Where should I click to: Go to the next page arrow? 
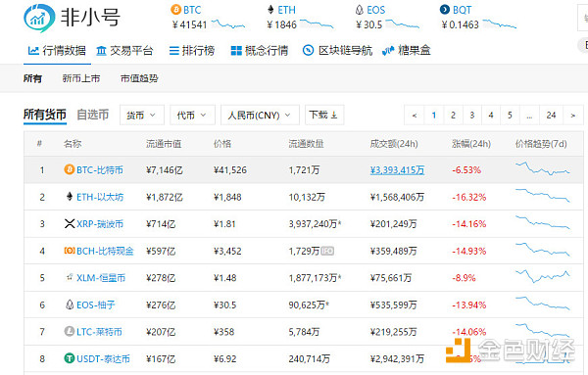point(573,116)
